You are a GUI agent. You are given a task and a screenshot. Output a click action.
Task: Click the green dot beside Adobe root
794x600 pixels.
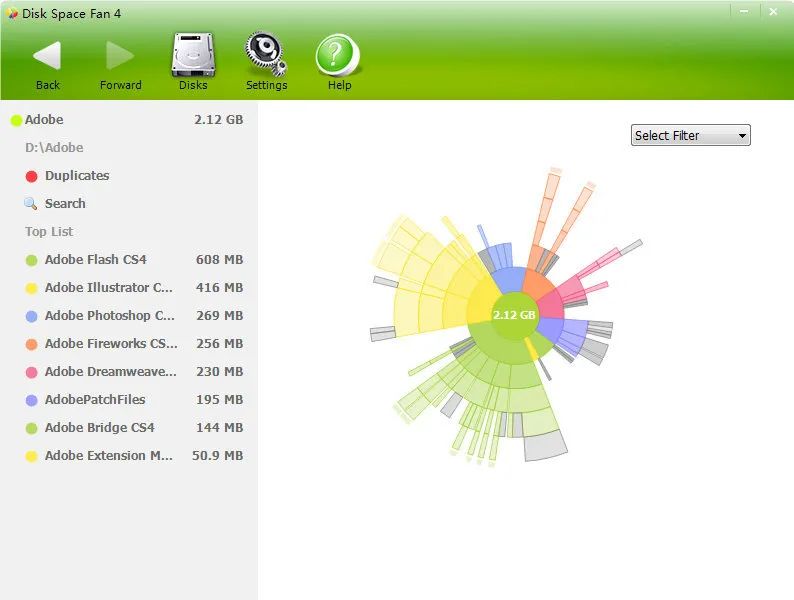coord(16,121)
